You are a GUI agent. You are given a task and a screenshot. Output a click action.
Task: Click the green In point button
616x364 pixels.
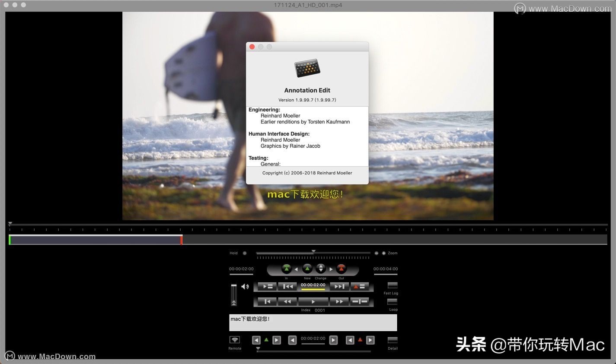click(286, 269)
